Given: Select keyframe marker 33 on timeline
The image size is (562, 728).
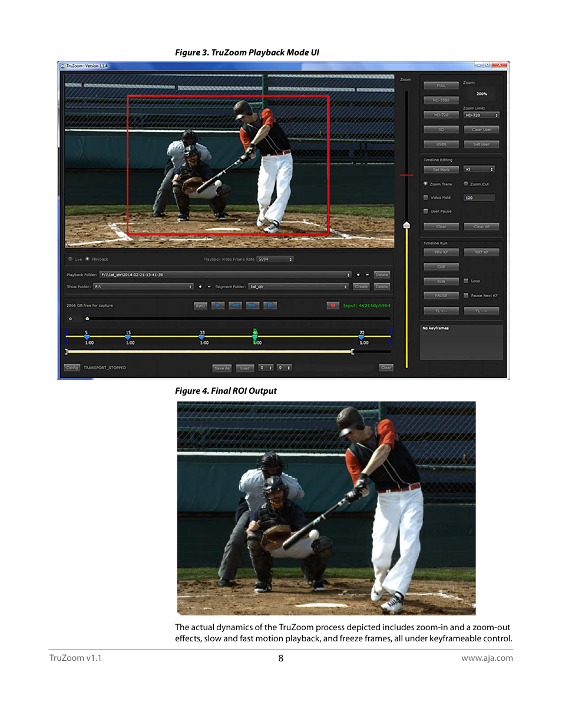Looking at the screenshot, I should (x=202, y=337).
